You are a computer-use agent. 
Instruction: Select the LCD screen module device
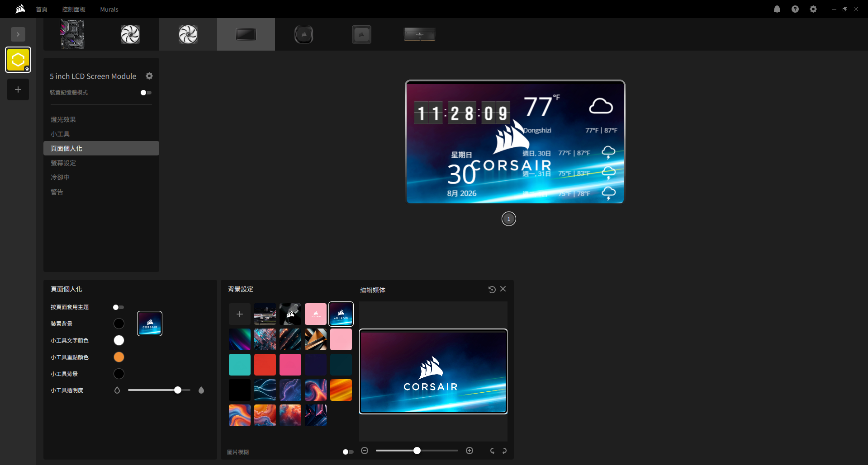coord(246,34)
